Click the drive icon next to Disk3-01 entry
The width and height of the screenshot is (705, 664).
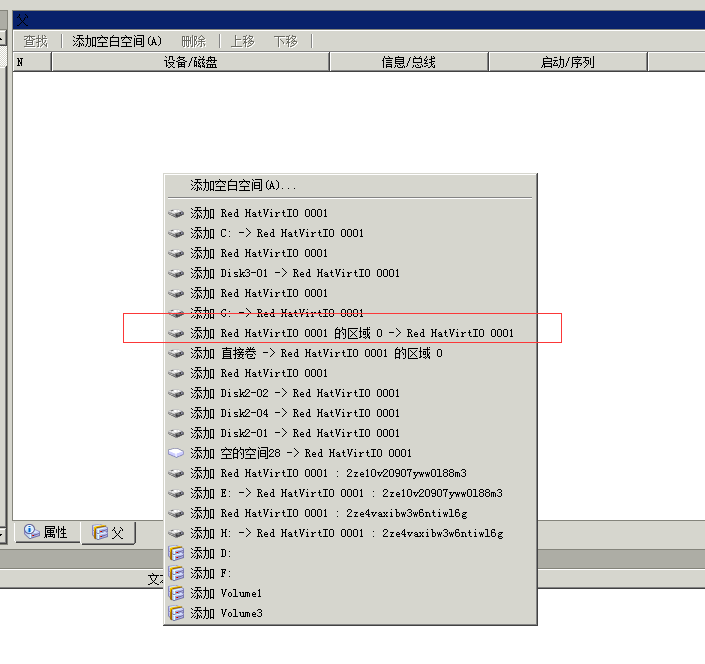tap(177, 273)
